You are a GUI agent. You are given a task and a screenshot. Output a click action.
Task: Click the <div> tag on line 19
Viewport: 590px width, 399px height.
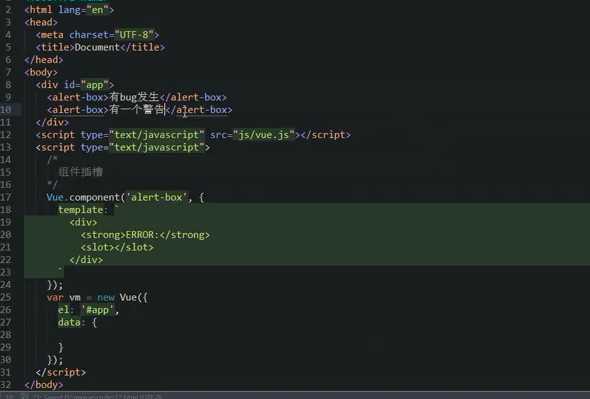click(x=83, y=222)
